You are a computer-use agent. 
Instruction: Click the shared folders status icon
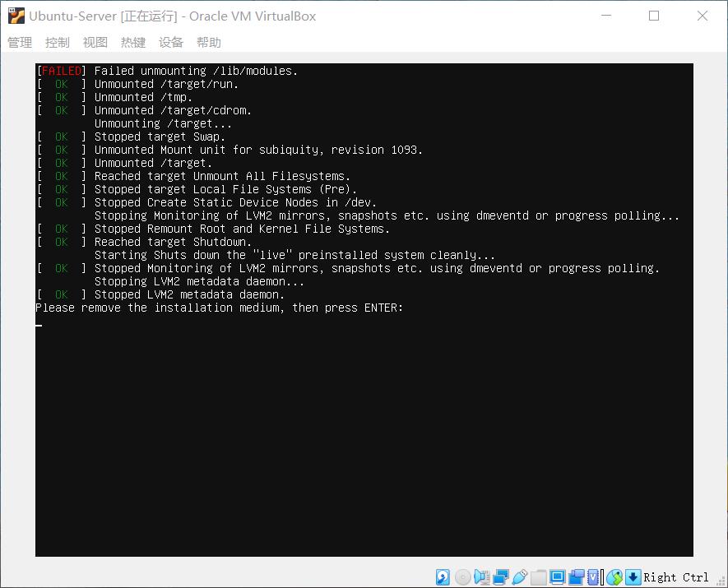click(537, 577)
